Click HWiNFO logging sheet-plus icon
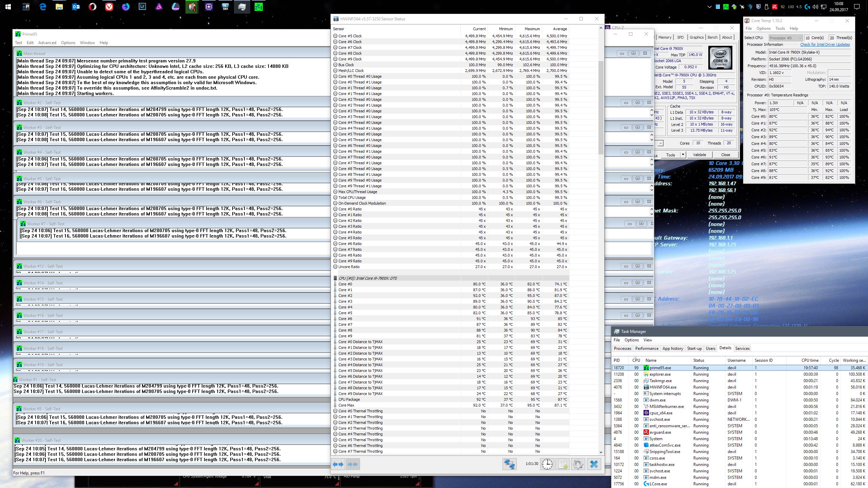 563,464
